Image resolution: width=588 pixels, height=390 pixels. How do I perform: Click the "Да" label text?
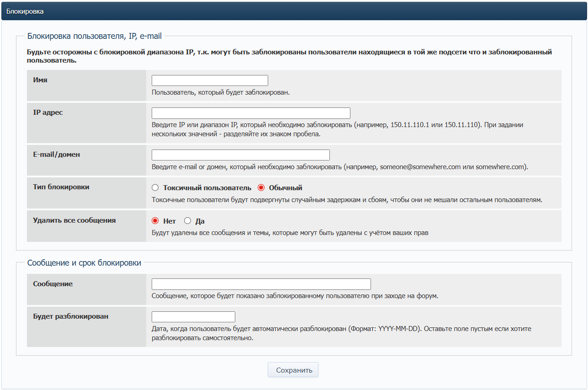coord(200,221)
